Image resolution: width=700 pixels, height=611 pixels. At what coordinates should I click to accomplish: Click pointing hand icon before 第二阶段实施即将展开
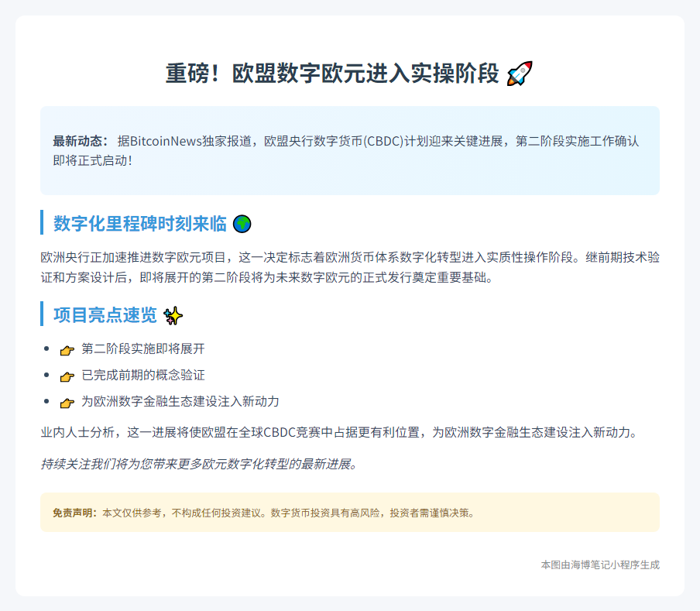click(67, 350)
